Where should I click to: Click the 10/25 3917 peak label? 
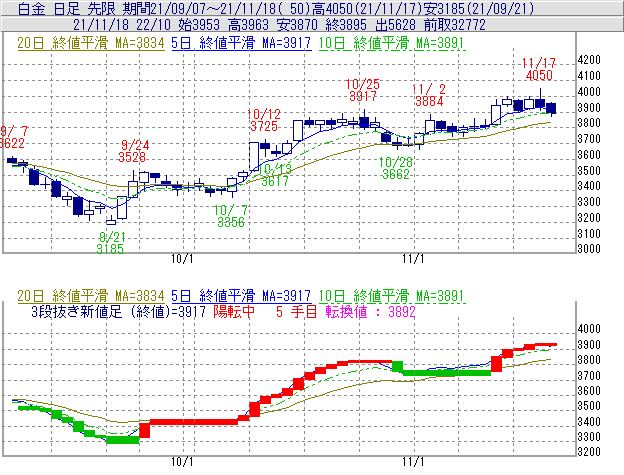pyautogui.click(x=363, y=90)
